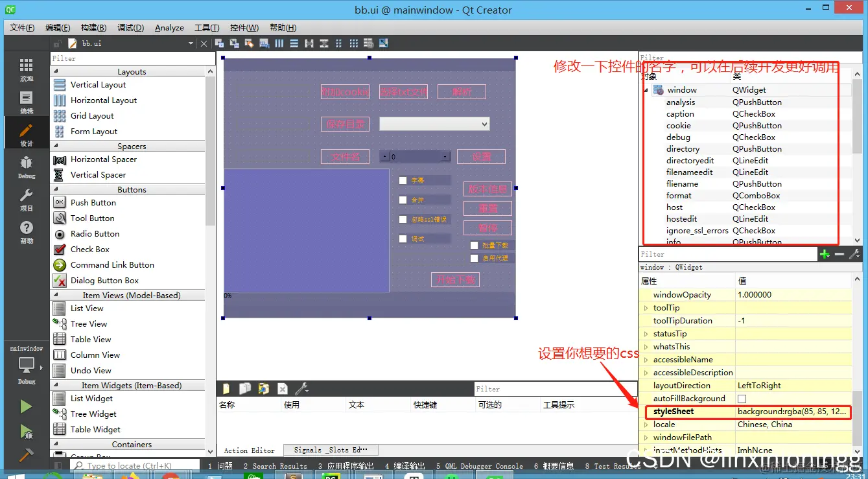
Task: Click the Type to locate search box
Action: 135,465
